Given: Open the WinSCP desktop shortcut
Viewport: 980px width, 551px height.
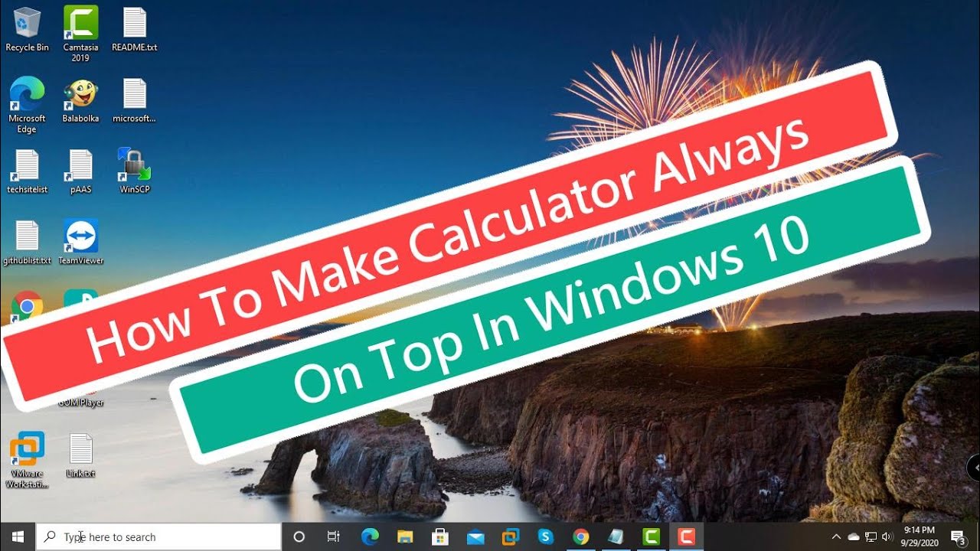Looking at the screenshot, I should coord(135,171).
